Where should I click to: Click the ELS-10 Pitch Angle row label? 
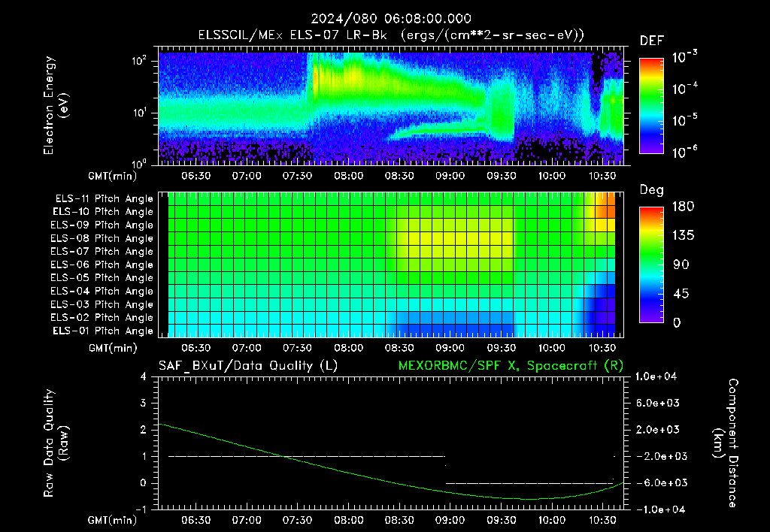click(x=103, y=212)
